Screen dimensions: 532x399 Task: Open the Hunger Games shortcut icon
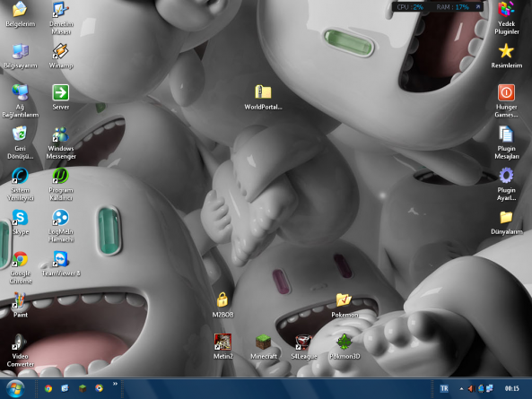(506, 101)
